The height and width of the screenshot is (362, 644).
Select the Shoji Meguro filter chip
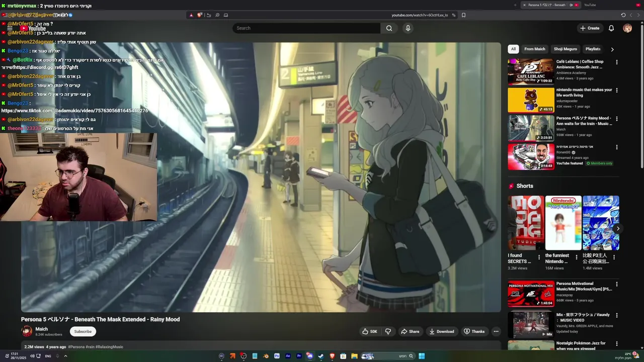pos(566,49)
